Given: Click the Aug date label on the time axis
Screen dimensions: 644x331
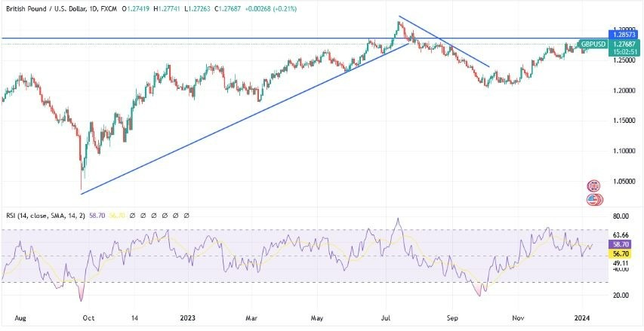Looking at the screenshot, I should tap(19, 318).
